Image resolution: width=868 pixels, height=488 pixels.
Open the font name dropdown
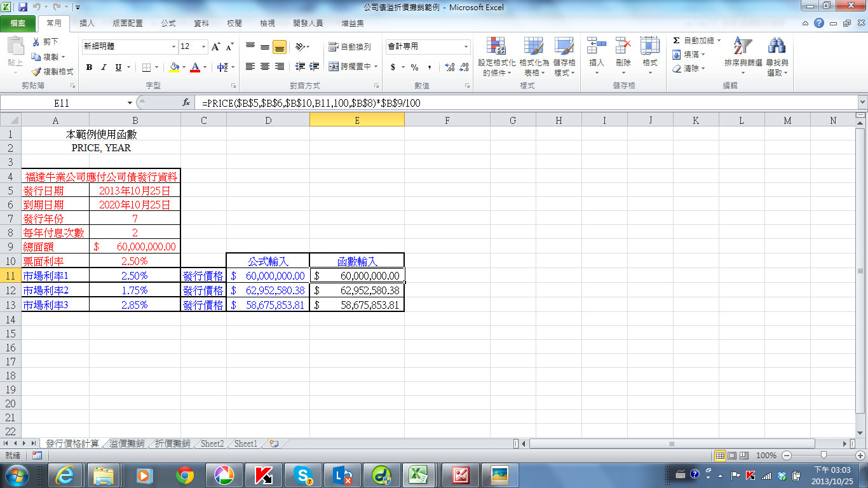(173, 46)
